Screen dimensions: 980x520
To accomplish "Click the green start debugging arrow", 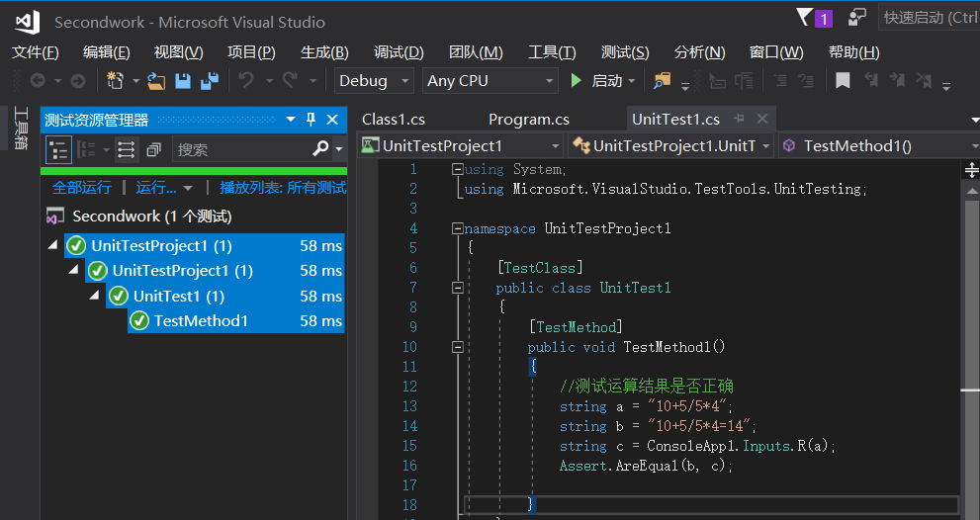I will point(577,81).
